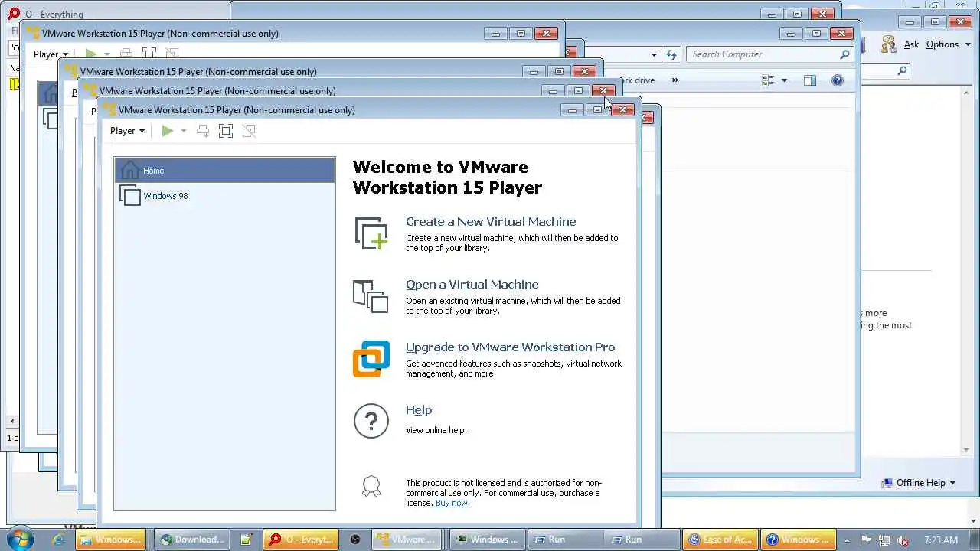
Task: Click the Open a Virtual Machine icon
Action: [371, 296]
